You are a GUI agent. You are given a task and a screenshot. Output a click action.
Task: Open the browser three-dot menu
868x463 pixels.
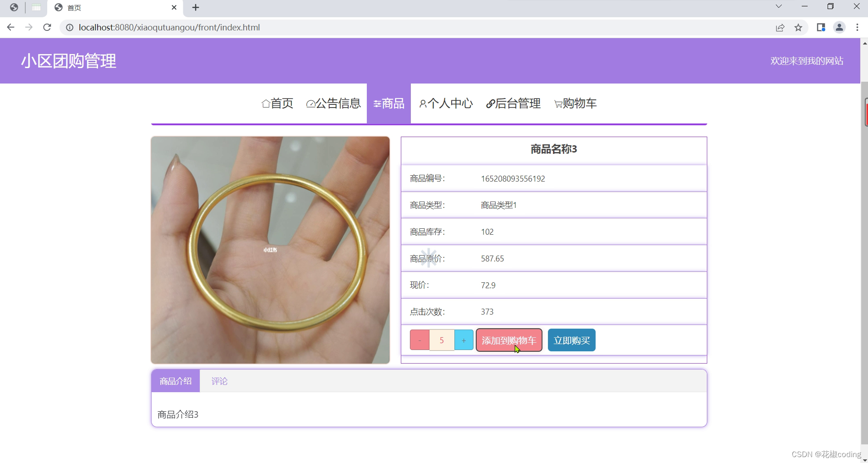(x=857, y=27)
